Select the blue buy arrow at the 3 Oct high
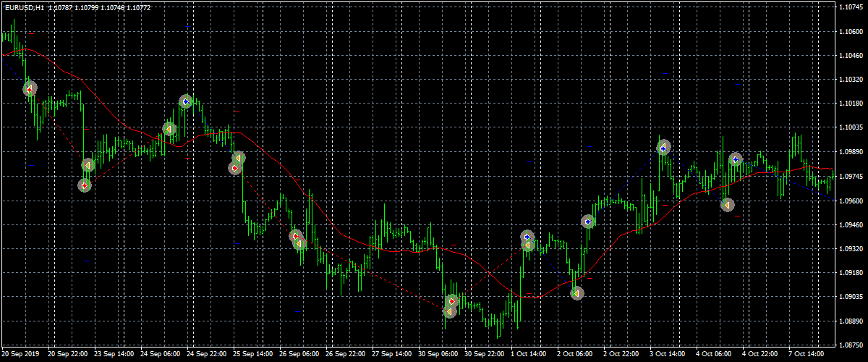This screenshot has height=362, width=868. pos(663,148)
